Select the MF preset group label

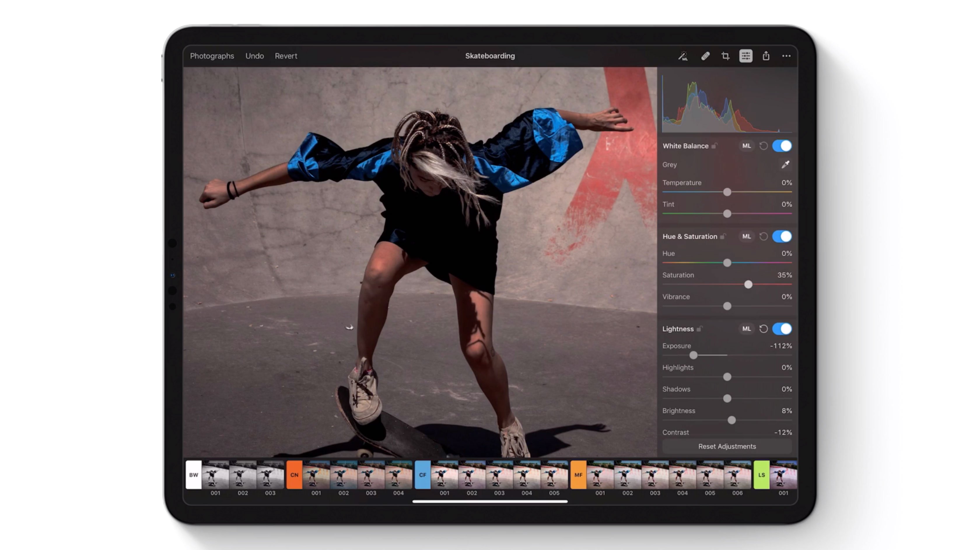[x=578, y=475]
